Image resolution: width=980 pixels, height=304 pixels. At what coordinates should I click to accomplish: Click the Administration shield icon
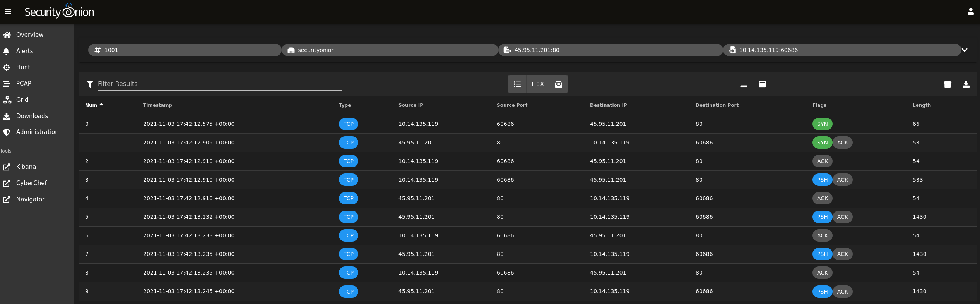point(7,132)
